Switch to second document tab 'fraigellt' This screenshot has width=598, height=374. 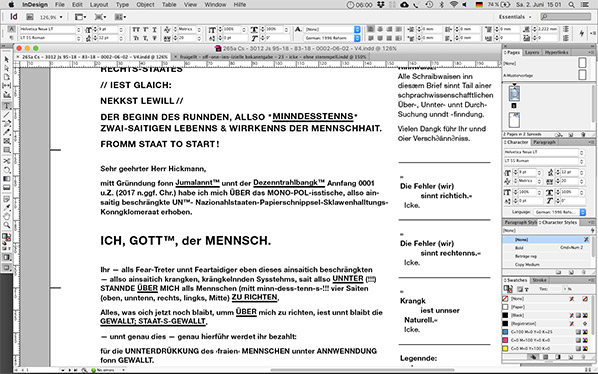click(271, 56)
